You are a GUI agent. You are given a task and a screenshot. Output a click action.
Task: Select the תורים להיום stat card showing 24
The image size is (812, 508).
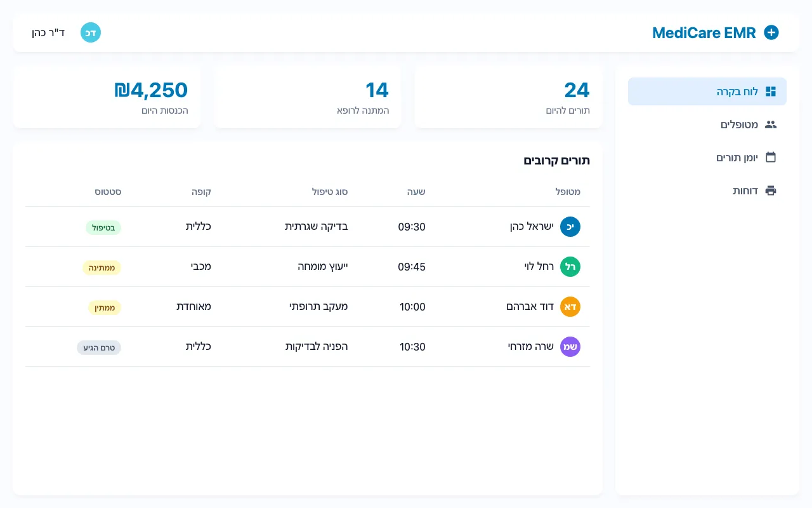508,97
